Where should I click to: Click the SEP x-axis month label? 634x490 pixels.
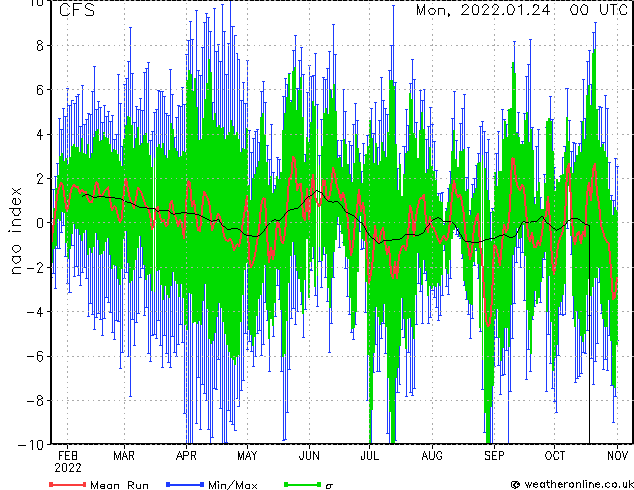pos(494,456)
